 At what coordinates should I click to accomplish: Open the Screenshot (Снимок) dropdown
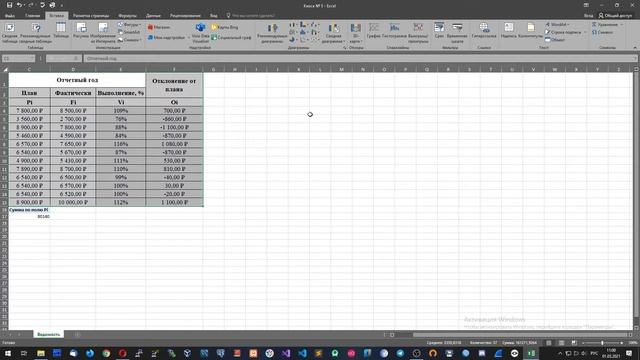[130, 40]
